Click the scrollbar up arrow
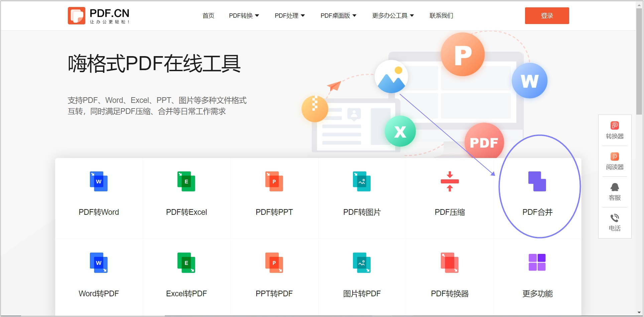 point(639,4)
